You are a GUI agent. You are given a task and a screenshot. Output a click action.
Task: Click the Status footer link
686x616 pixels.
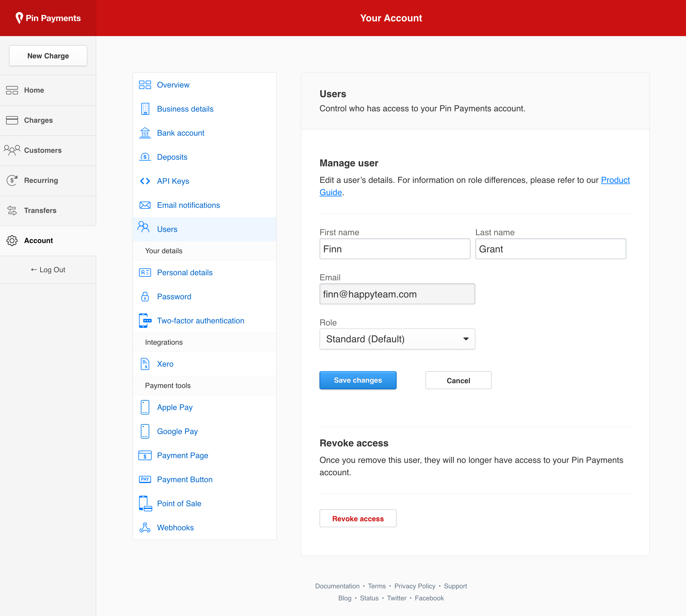(x=369, y=598)
